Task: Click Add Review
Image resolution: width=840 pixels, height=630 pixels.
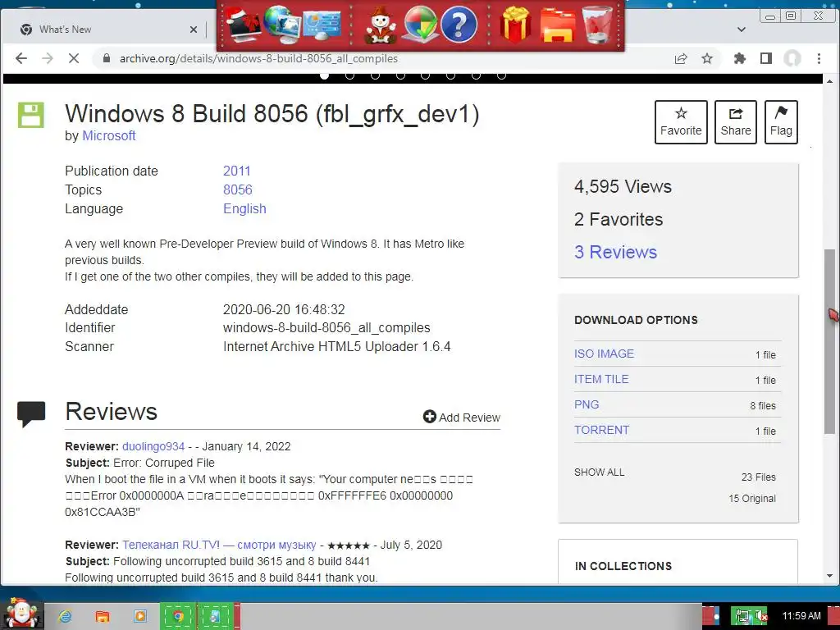Action: (461, 417)
